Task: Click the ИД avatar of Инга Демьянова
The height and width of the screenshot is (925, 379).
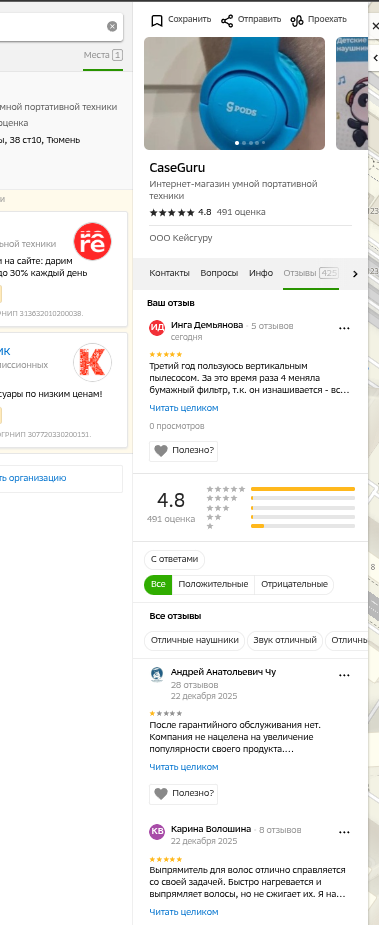Action: [157, 328]
